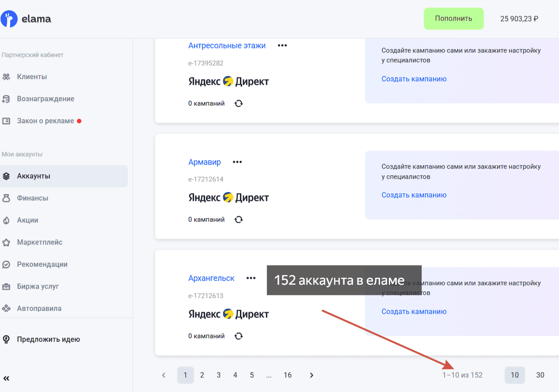Open Рекомендации in the sidebar
Image resolution: width=559 pixels, height=392 pixels.
point(42,264)
